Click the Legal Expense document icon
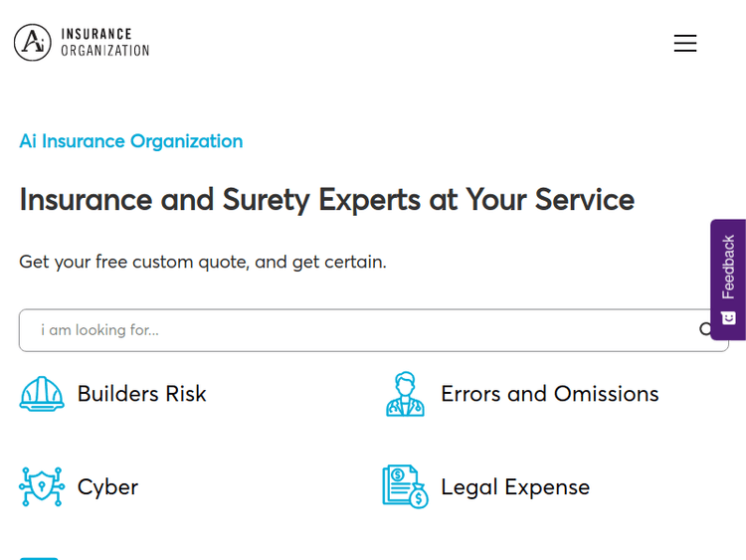This screenshot has height=560, width=746. click(405, 487)
